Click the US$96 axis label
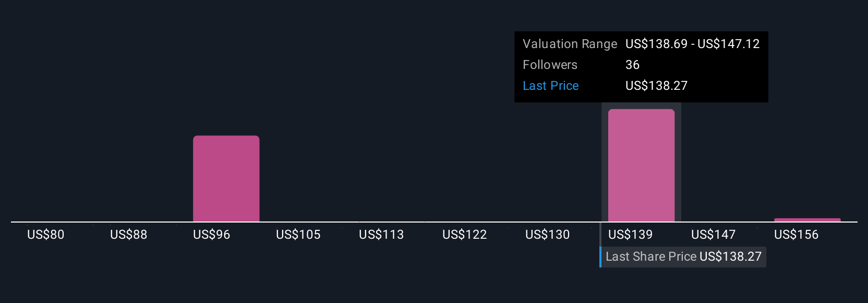 [211, 235]
